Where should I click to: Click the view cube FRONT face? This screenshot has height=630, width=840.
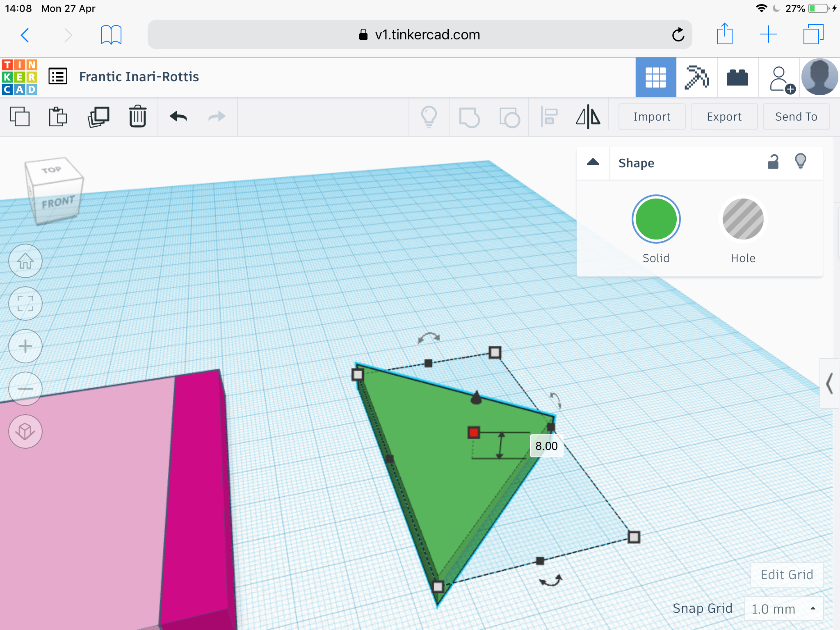click(x=58, y=202)
